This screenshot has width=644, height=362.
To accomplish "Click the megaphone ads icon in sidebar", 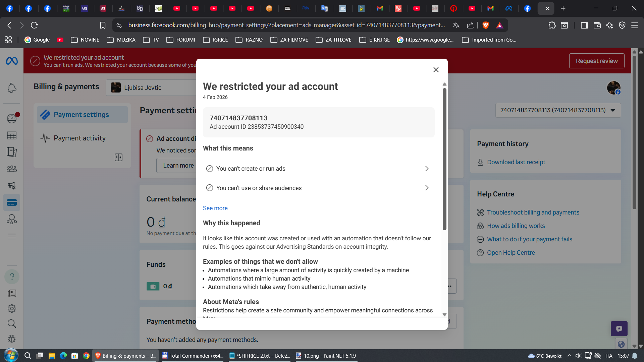I will tap(12, 186).
